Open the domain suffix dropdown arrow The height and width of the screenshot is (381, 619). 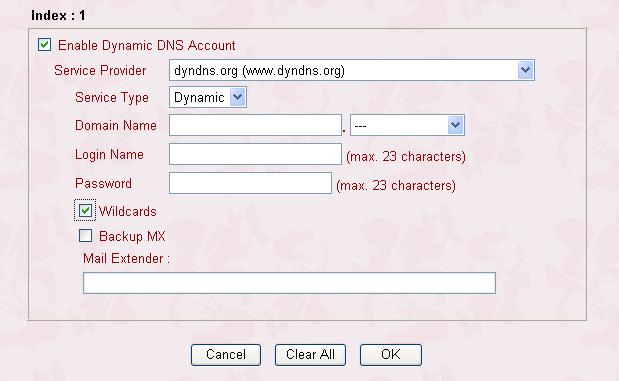coord(456,125)
